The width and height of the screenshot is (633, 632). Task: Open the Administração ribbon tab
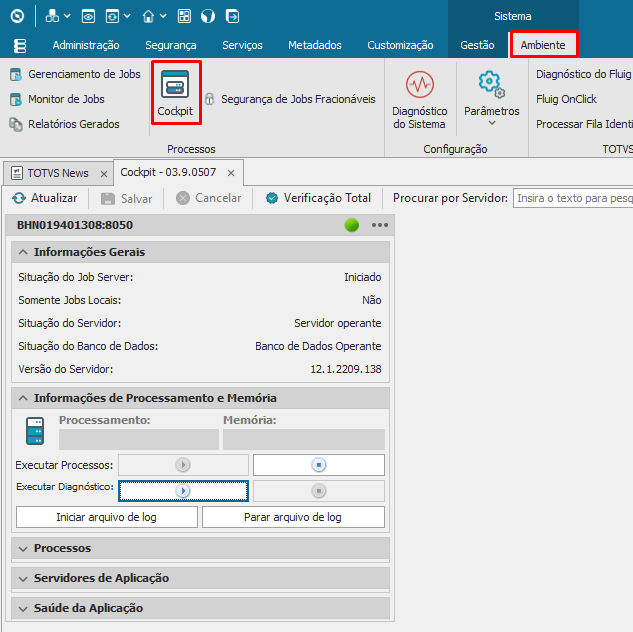click(x=86, y=45)
